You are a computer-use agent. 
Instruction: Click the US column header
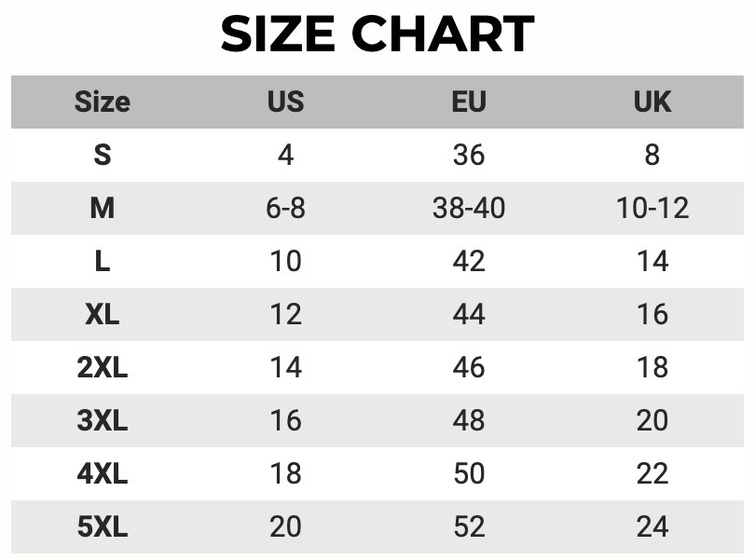pos(285,101)
